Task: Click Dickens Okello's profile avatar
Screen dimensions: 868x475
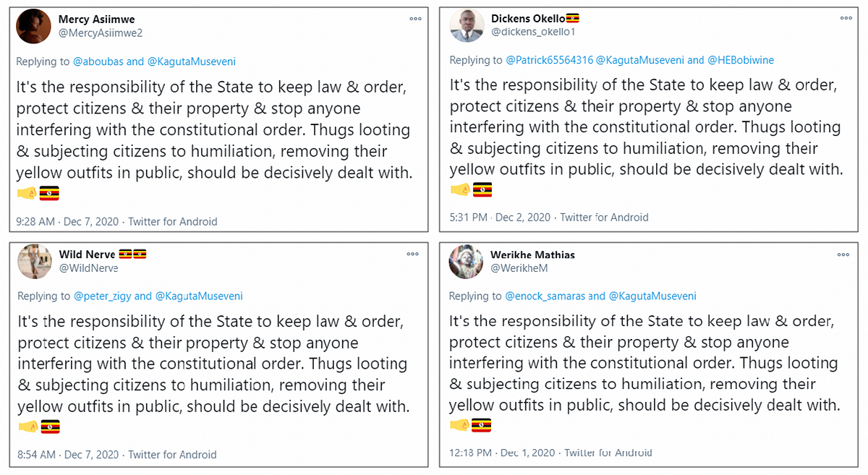Action: [467, 25]
